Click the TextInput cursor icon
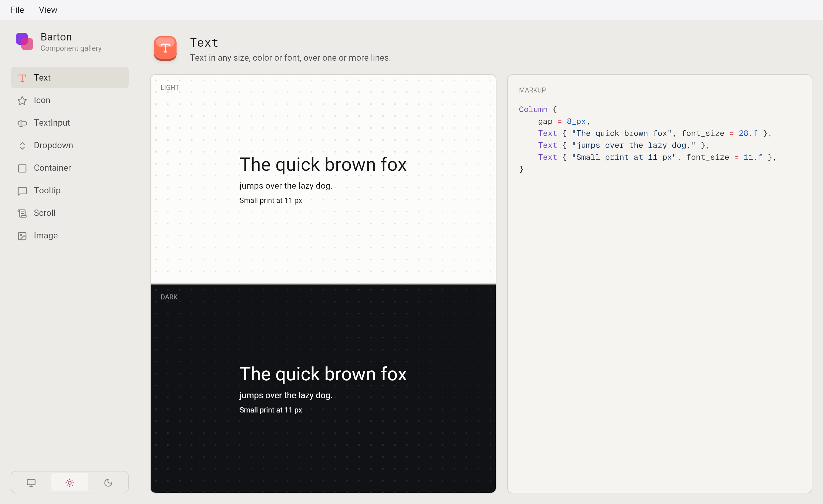This screenshot has height=504, width=823. (22, 123)
